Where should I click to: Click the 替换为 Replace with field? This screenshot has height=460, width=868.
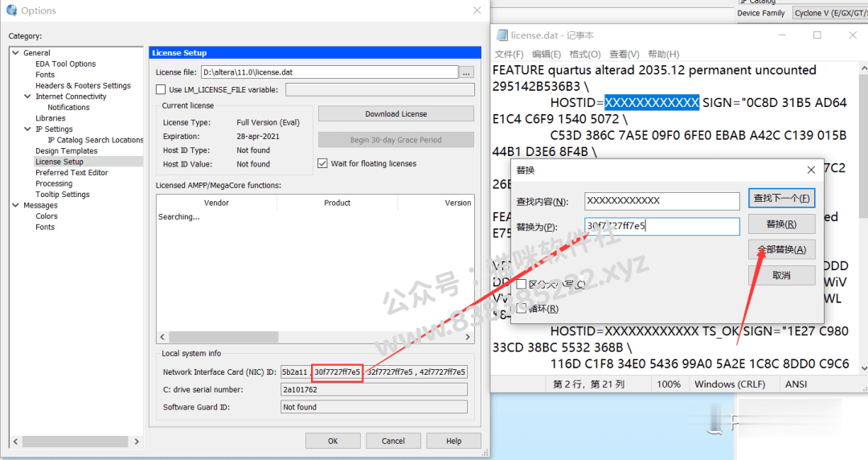click(662, 226)
